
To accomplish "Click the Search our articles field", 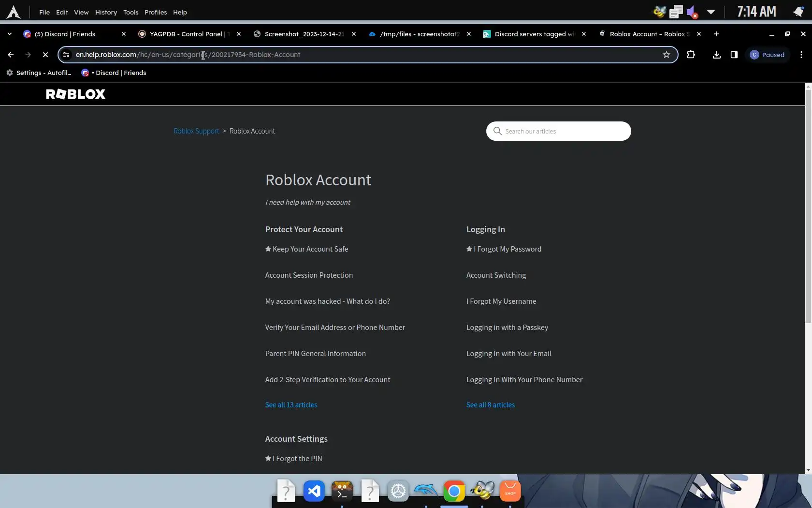I will 559,131.
